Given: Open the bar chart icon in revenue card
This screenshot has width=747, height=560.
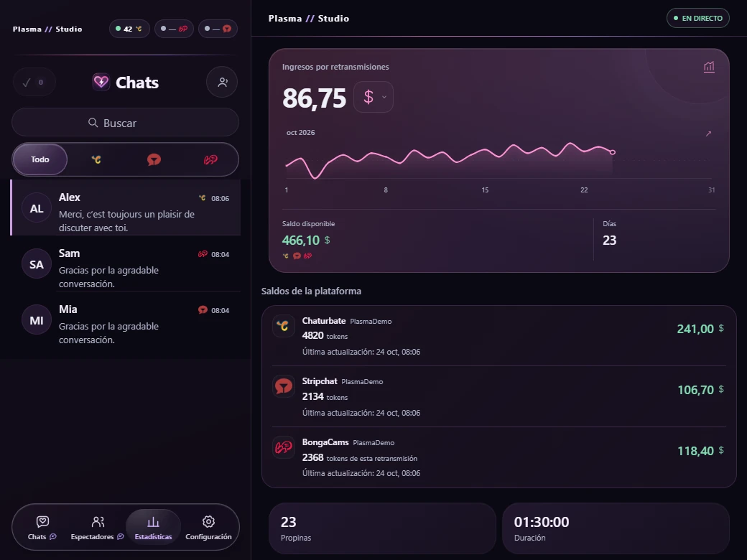Looking at the screenshot, I should point(709,67).
